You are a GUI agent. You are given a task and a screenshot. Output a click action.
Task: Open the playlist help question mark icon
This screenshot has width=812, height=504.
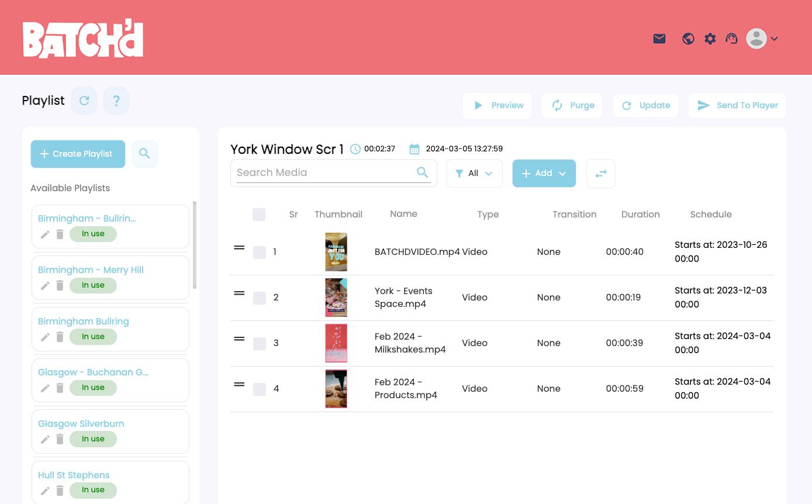pyautogui.click(x=116, y=101)
